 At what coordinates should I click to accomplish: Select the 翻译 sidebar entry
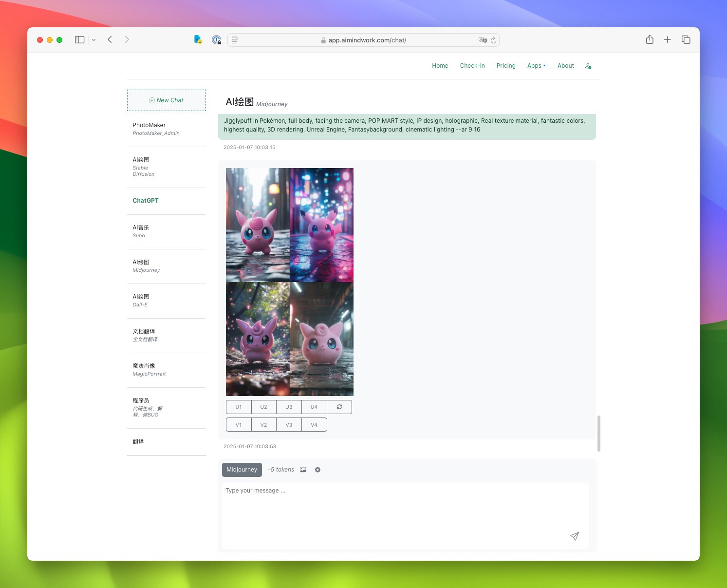coord(167,441)
